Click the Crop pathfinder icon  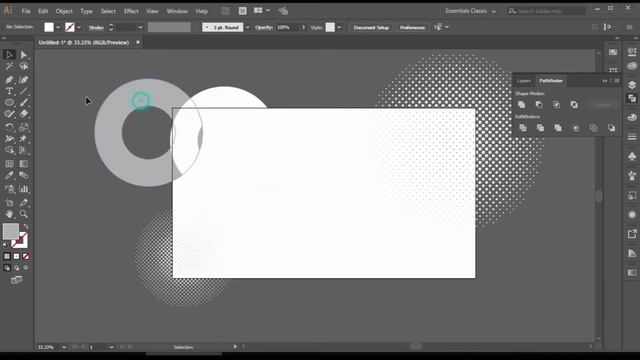click(x=576, y=128)
